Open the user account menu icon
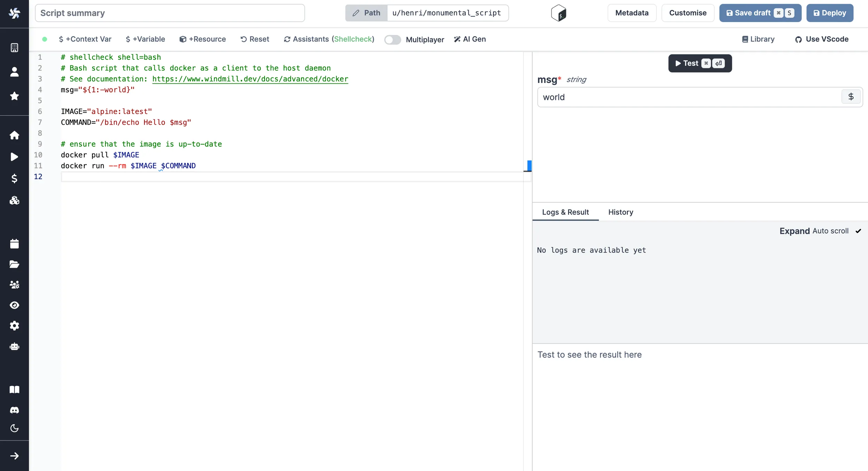The width and height of the screenshot is (868, 471). click(14, 72)
